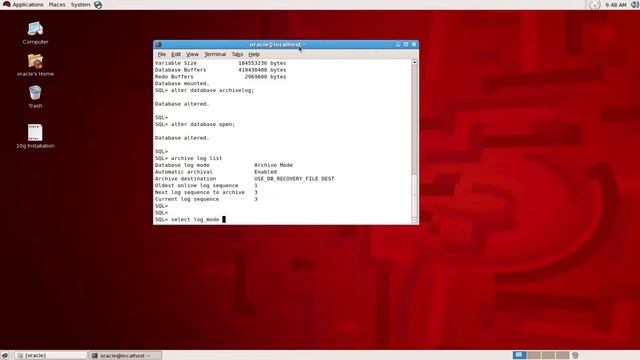
Task: Open the terminal File menu
Action: point(162,54)
